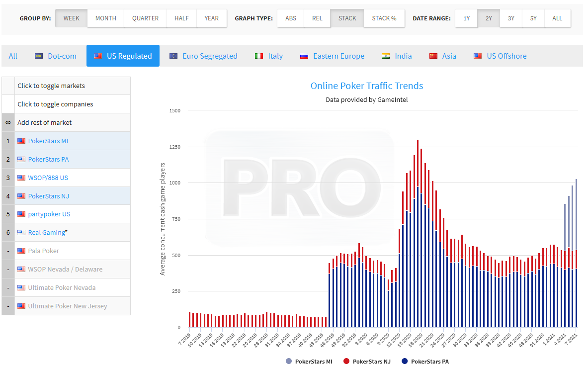Click the flag icon next to PokerStars MI

pyautogui.click(x=21, y=141)
